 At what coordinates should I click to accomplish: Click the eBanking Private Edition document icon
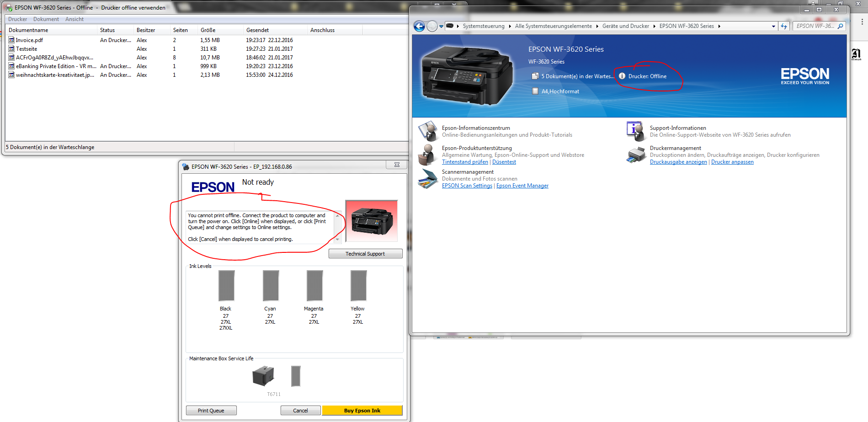point(11,66)
